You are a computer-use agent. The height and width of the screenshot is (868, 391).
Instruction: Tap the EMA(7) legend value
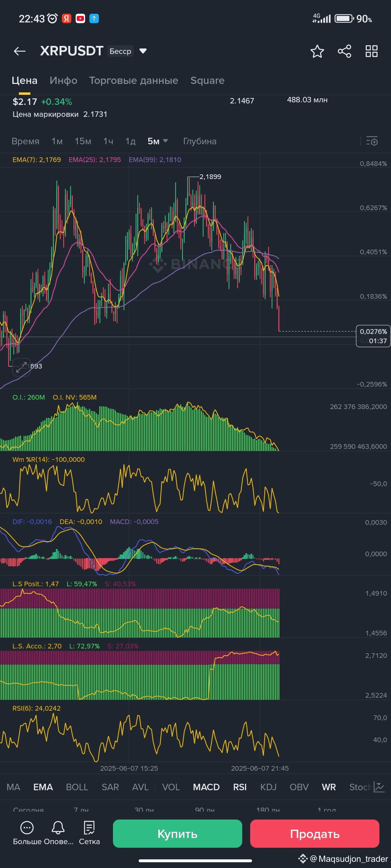37,159
